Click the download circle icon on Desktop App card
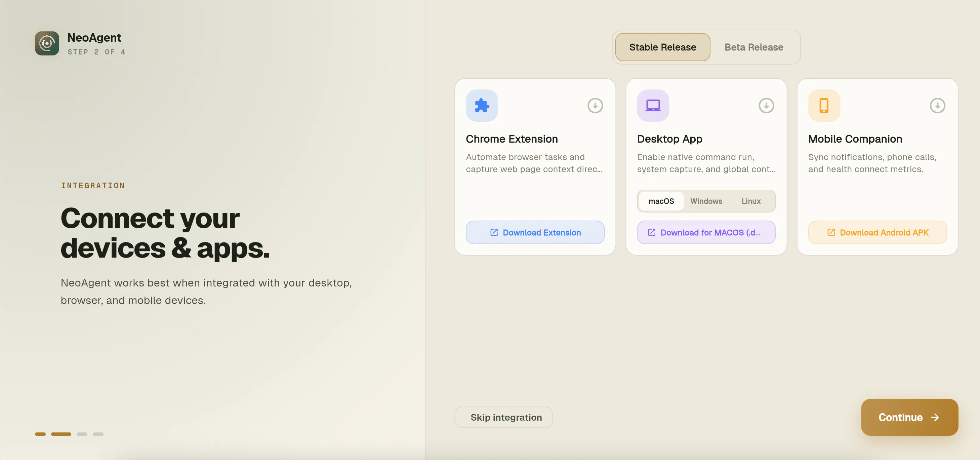Image resolution: width=980 pixels, height=460 pixels. [766, 106]
